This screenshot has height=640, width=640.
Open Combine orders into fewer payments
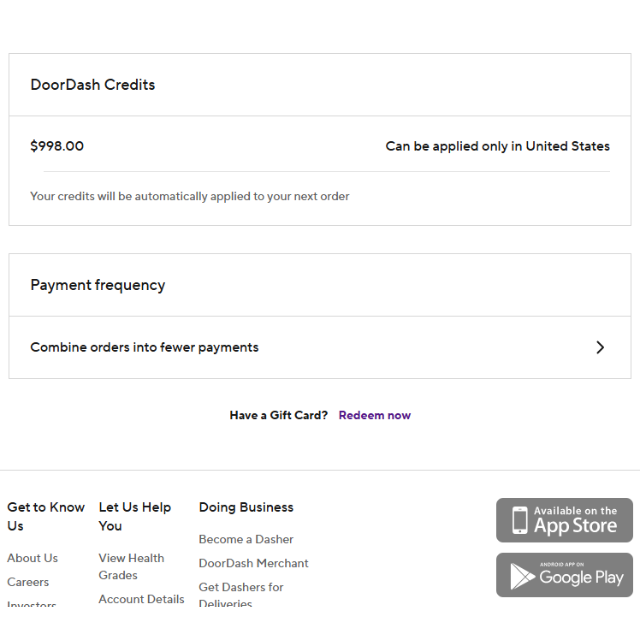click(x=320, y=347)
